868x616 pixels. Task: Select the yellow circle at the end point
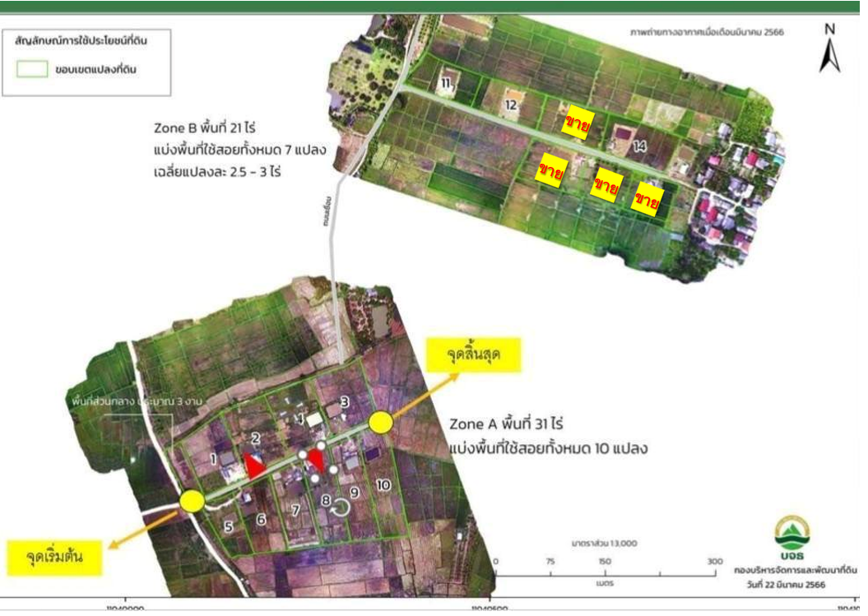point(381,423)
